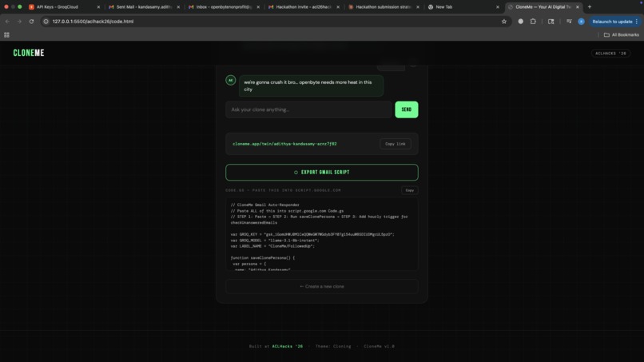Screen dimensions: 644x362
Task: Close the Hackathon submission strategy tab
Action: click(418, 7)
